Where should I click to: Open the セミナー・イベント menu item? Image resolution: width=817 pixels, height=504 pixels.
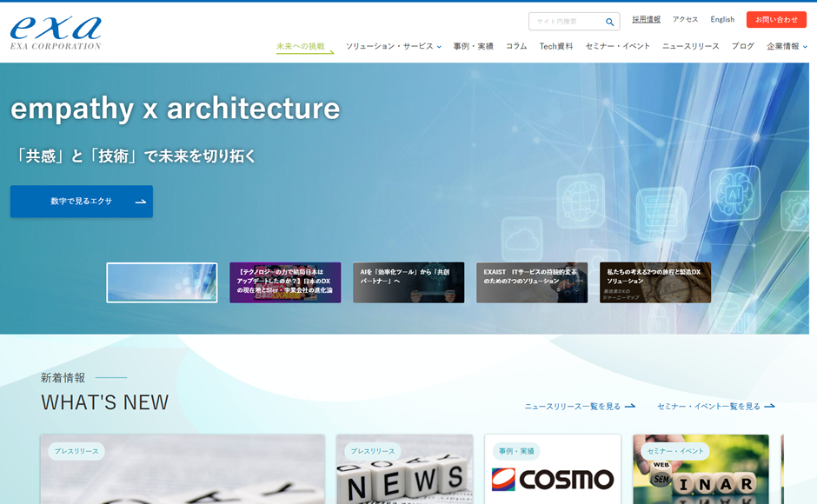tap(617, 46)
